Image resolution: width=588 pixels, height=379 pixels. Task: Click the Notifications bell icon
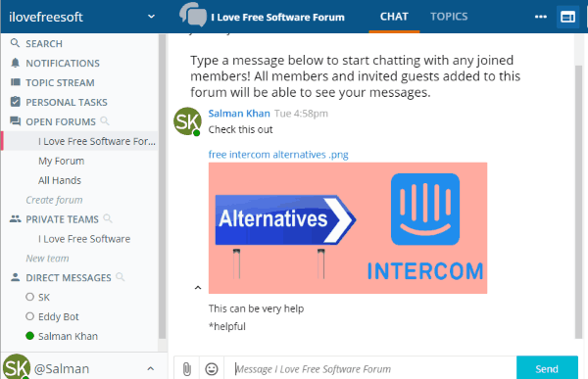click(x=15, y=63)
